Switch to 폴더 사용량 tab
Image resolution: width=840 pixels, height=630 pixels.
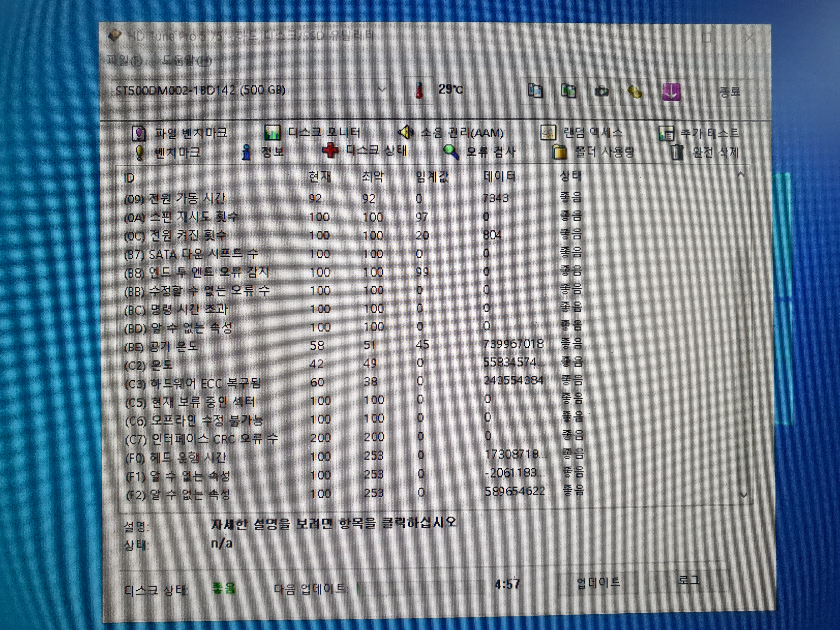pyautogui.click(x=593, y=152)
